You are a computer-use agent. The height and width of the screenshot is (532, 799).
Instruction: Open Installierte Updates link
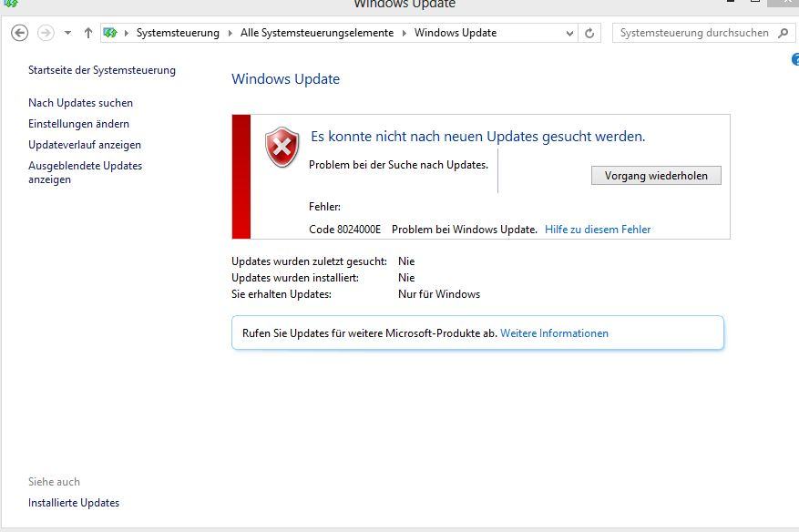click(74, 503)
